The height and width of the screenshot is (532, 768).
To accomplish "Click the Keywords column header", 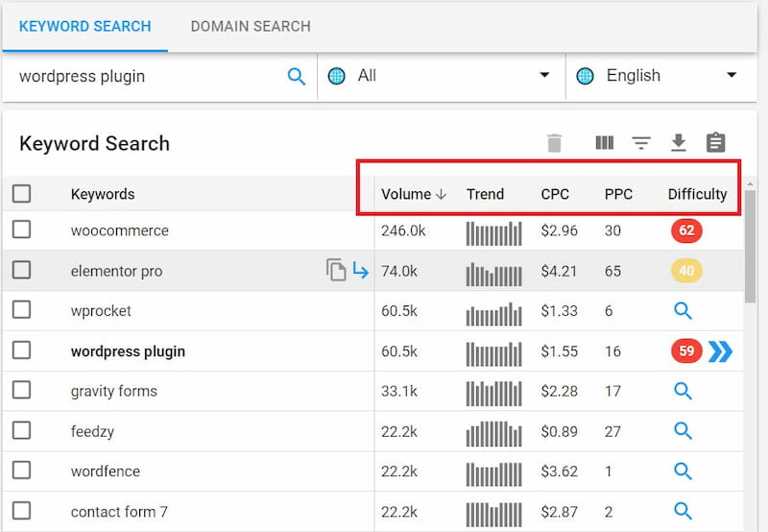I will tap(103, 195).
